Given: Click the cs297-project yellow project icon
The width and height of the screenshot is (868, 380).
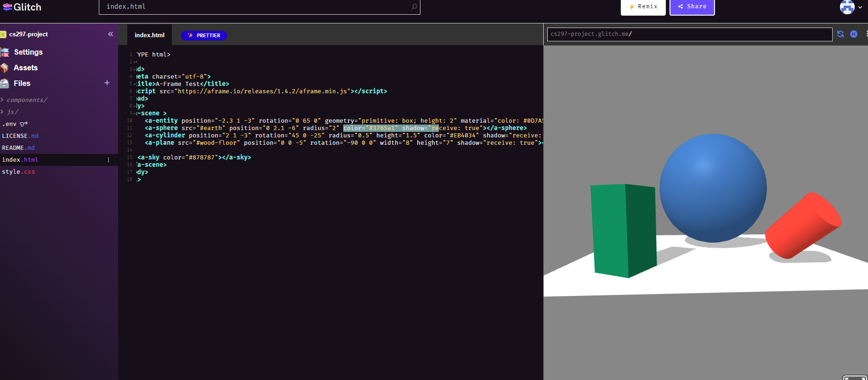Looking at the screenshot, I should tap(3, 34).
